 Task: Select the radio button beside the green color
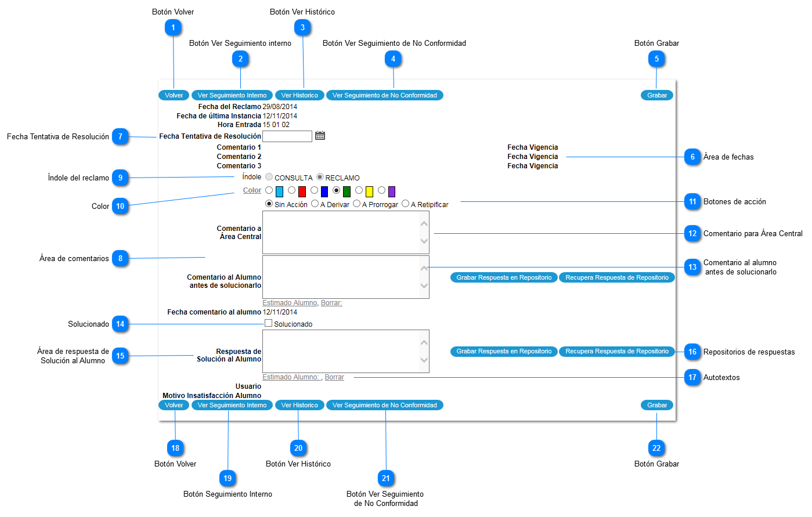click(x=336, y=190)
